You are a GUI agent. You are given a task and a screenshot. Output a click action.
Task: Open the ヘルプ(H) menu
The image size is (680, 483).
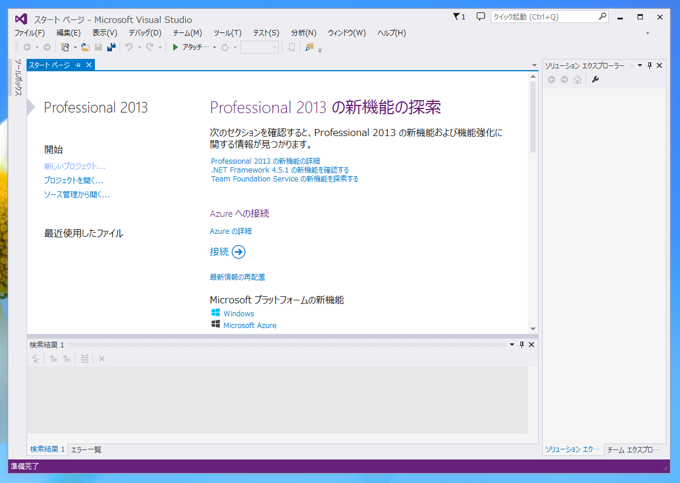coord(392,33)
